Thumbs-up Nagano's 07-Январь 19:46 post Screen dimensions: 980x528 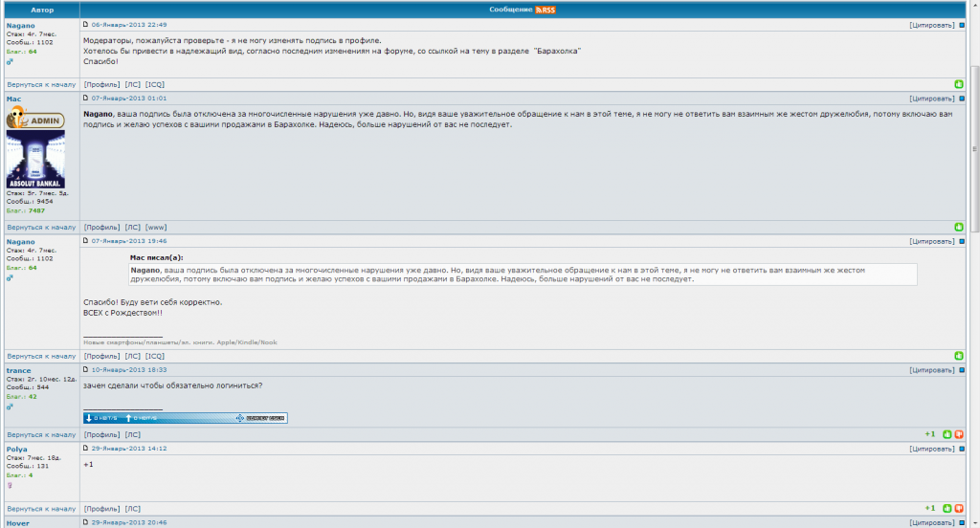click(959, 356)
